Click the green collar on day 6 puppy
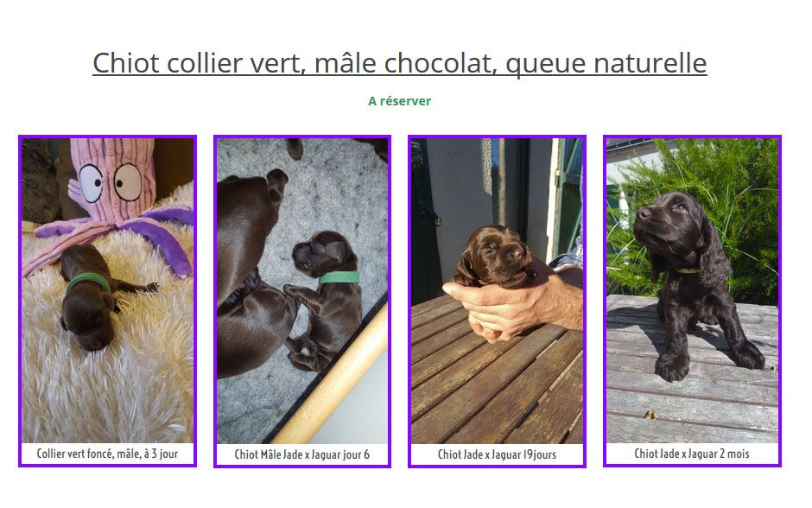The image size is (812, 508). click(x=339, y=277)
